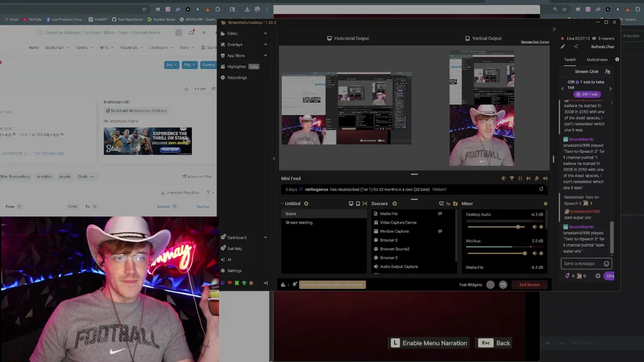Open Streamlabs Settings
644x362 pixels.
click(x=234, y=270)
